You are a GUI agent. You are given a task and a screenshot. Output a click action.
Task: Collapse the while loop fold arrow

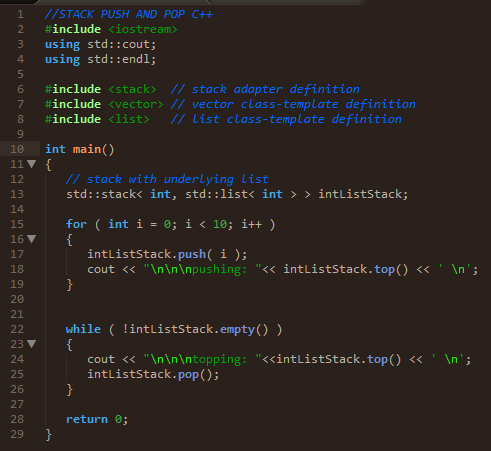(32, 344)
